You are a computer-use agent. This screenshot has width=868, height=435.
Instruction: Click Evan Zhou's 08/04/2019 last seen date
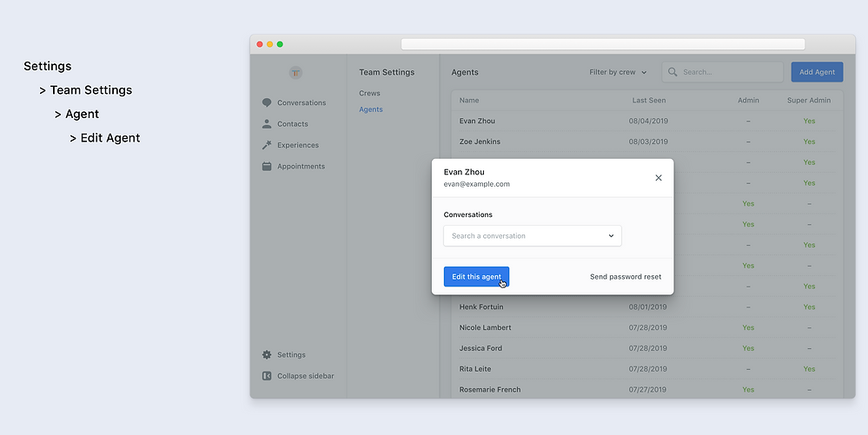[648, 121]
